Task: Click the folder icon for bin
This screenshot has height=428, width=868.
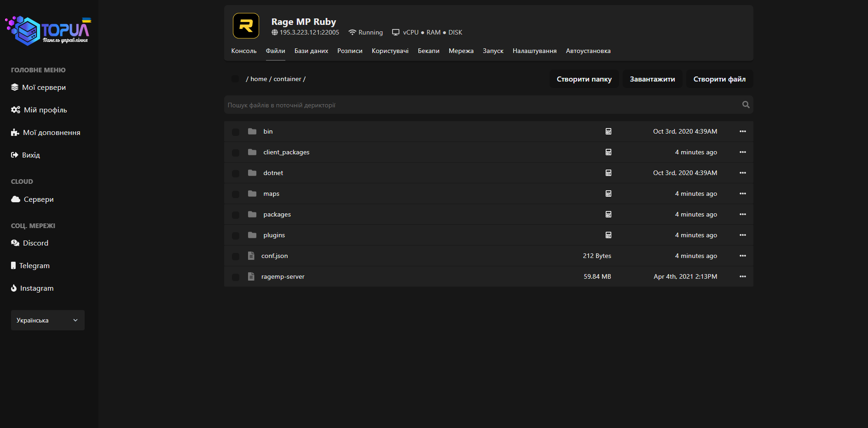Action: coord(252,132)
